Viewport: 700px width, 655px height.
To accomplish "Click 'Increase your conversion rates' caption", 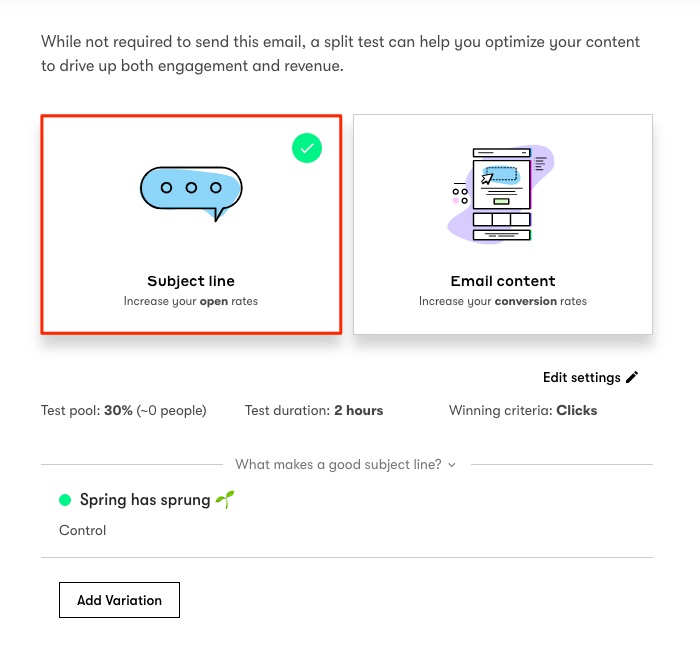I will point(502,301).
